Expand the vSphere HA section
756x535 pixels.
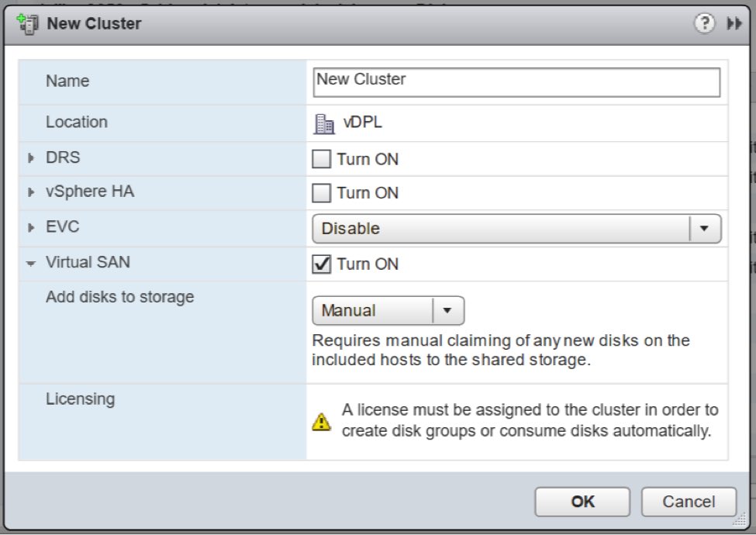(30, 193)
